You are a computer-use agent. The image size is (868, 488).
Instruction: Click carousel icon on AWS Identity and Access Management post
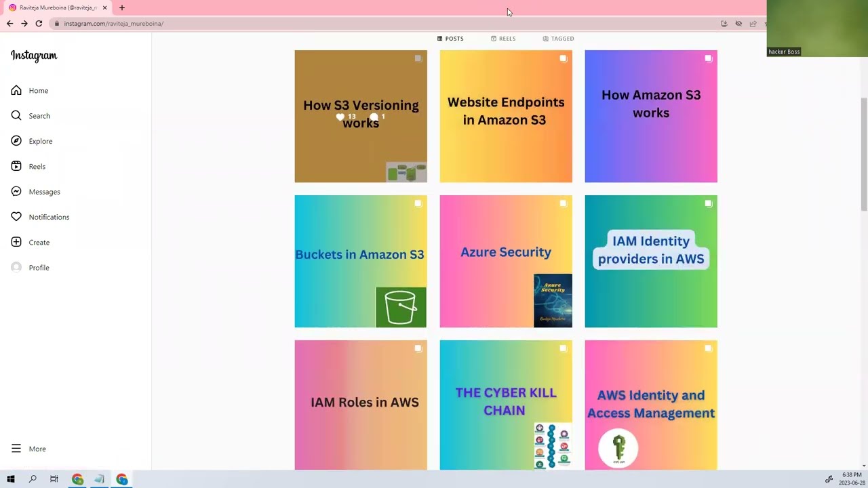708,348
